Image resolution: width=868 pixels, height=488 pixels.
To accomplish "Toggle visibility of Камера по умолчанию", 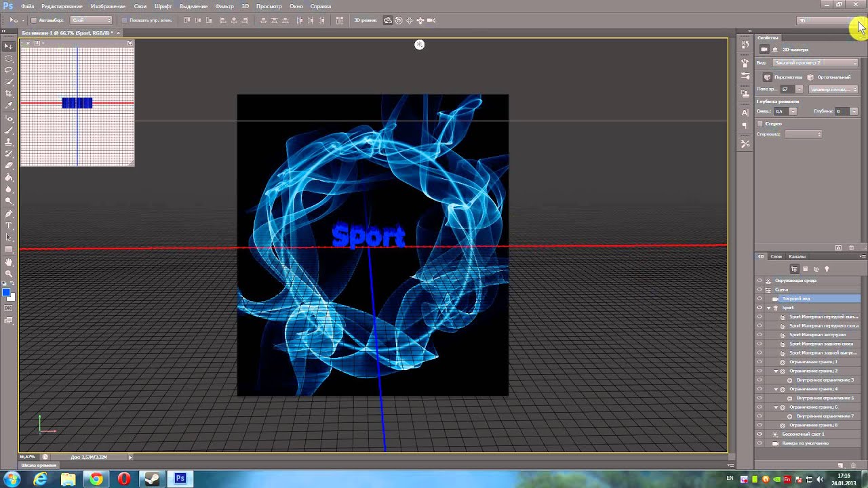I will [759, 443].
